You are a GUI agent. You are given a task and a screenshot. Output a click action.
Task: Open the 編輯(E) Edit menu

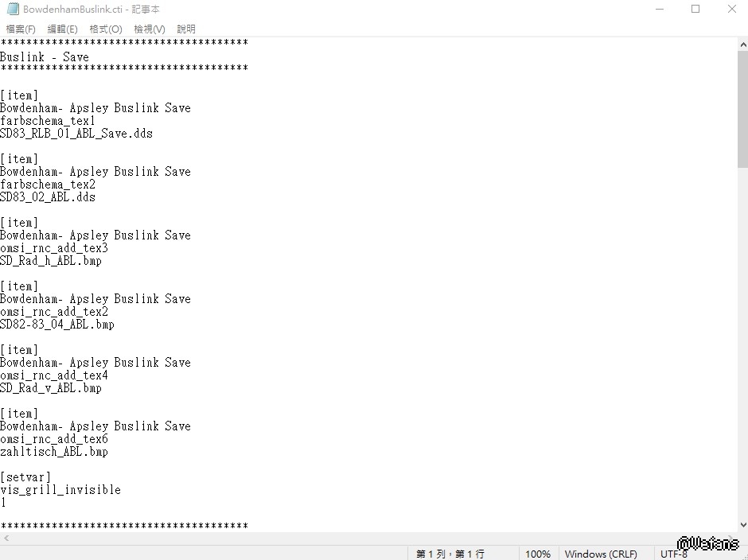click(63, 29)
